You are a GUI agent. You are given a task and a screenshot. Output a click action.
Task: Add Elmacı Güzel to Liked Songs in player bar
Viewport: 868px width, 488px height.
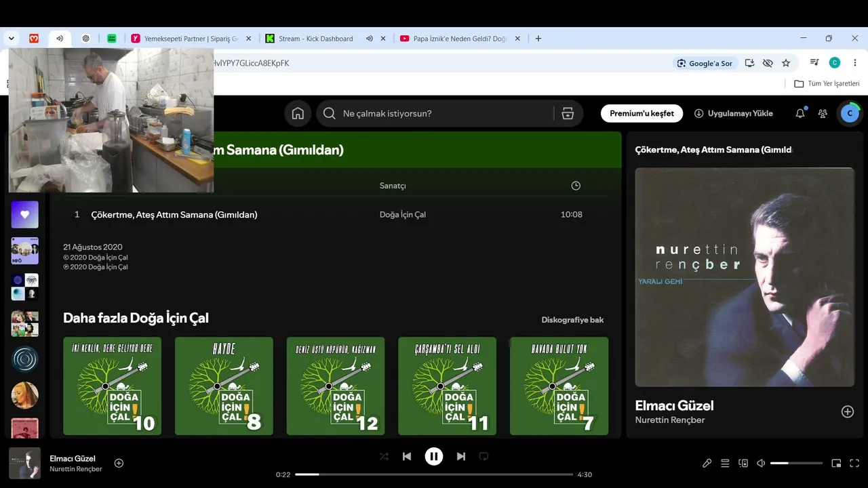pyautogui.click(x=119, y=463)
